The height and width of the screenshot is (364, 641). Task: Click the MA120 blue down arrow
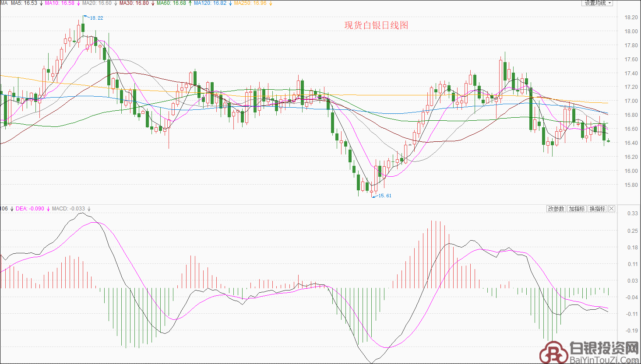[x=230, y=3]
